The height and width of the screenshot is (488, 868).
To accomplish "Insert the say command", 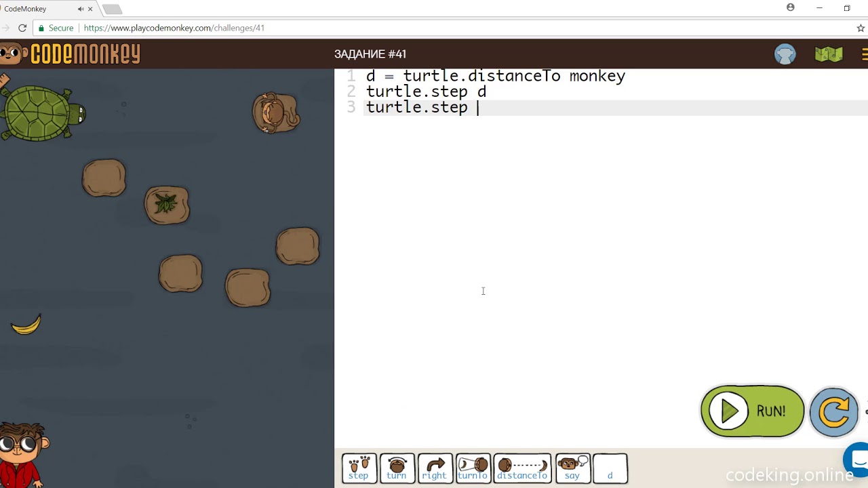I will [572, 468].
